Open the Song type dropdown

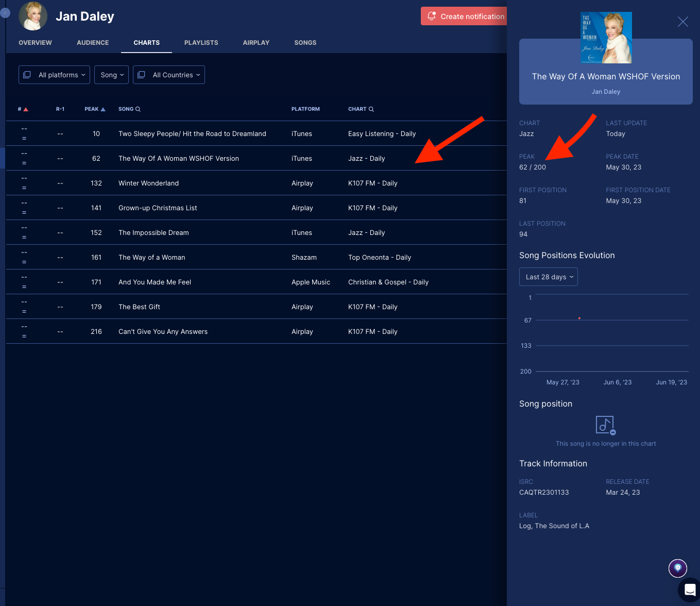(111, 75)
